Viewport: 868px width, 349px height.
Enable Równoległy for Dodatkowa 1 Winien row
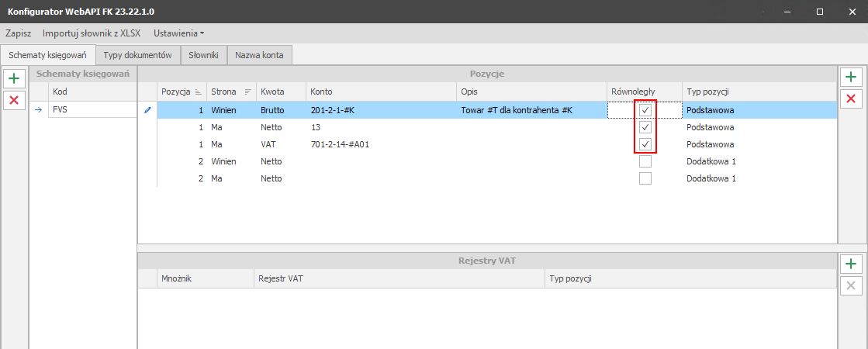pyautogui.click(x=645, y=161)
